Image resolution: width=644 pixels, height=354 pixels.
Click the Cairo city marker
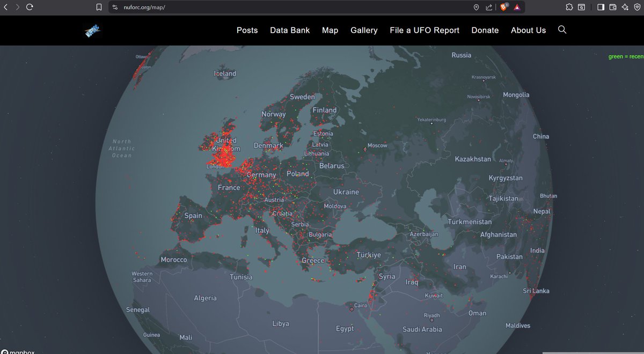click(352, 309)
